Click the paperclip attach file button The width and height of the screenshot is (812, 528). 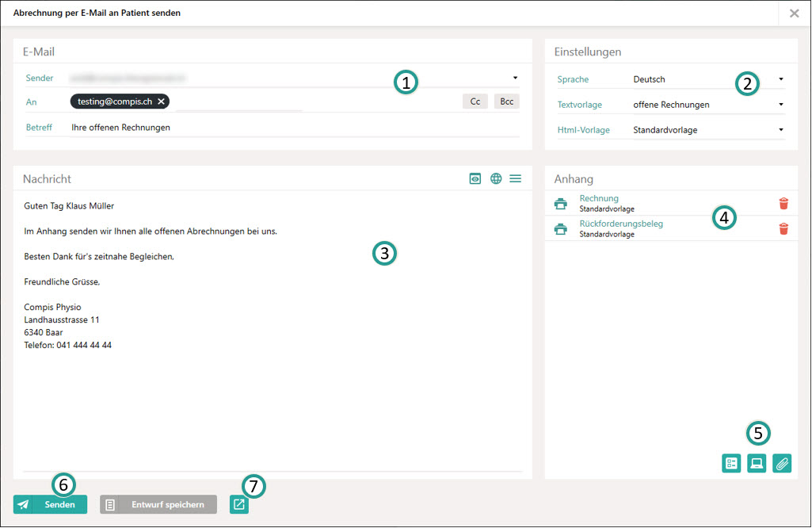pos(782,463)
